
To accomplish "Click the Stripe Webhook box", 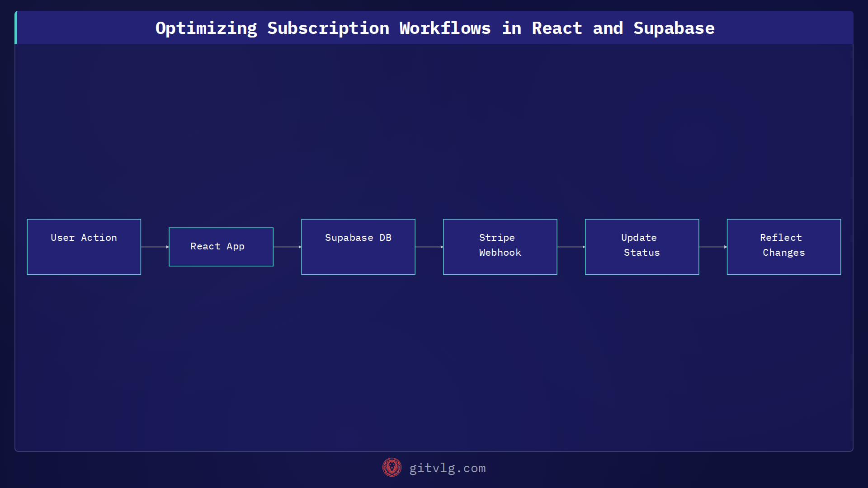I will 500,247.
